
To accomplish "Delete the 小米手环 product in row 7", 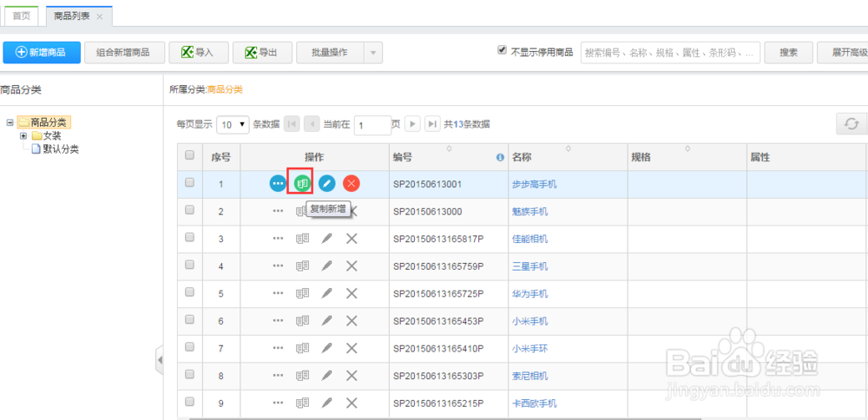I will (x=352, y=348).
